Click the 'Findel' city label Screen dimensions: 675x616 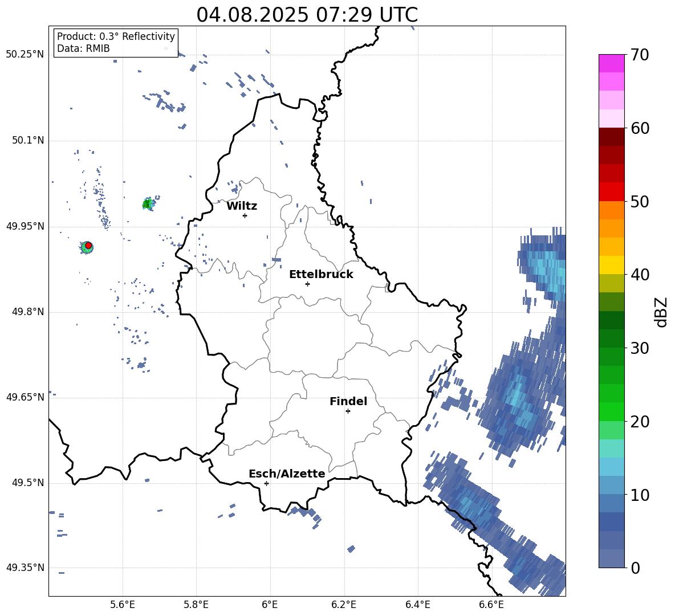(348, 401)
